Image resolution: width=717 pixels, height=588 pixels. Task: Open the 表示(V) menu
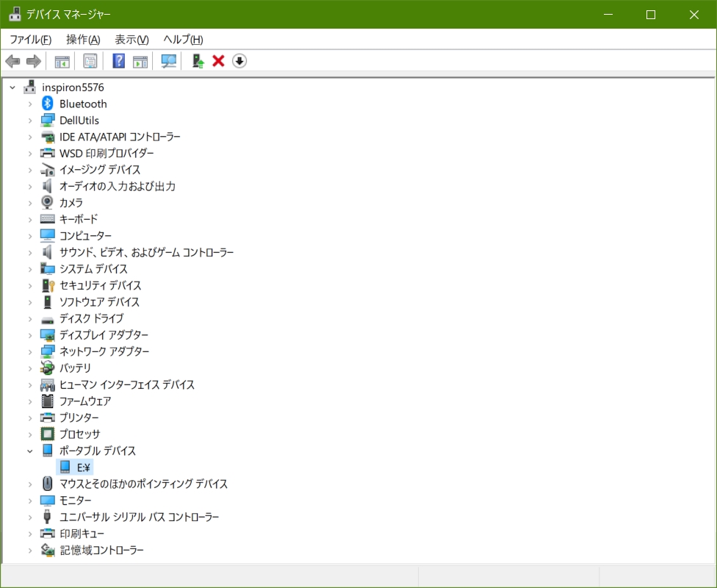[131, 40]
